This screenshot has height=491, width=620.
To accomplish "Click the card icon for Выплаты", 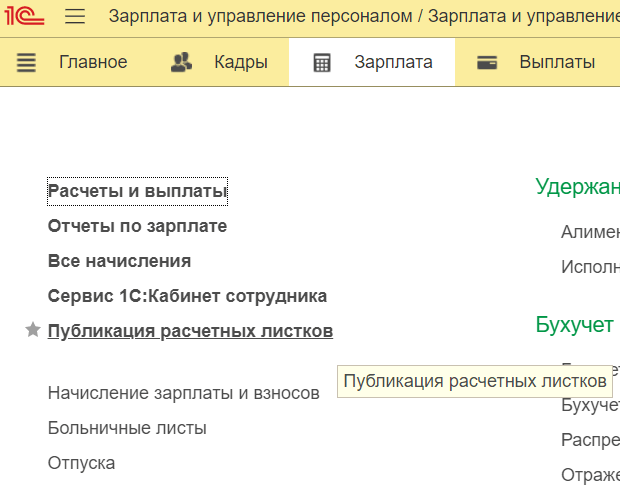I will [x=487, y=62].
